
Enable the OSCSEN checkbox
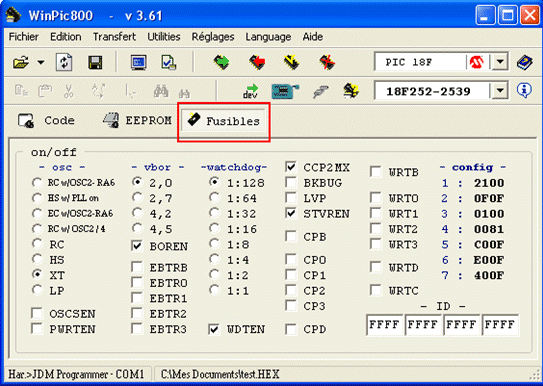37,314
